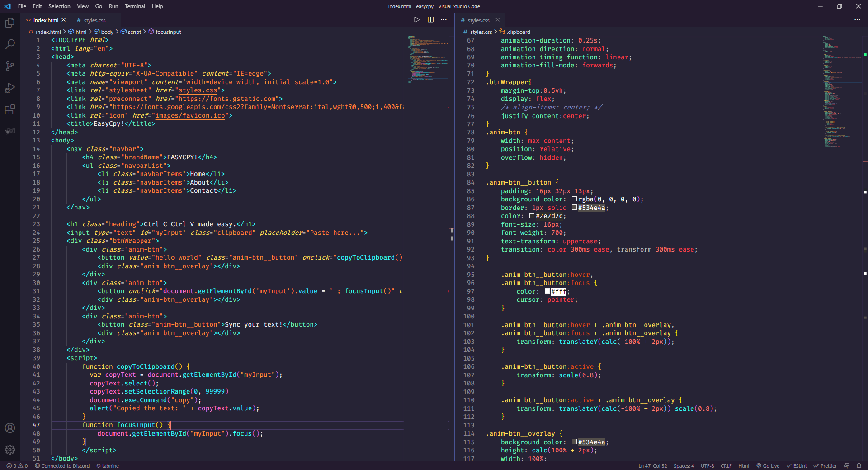
Task: Click Connected to Discord status item
Action: pyautogui.click(x=62, y=466)
